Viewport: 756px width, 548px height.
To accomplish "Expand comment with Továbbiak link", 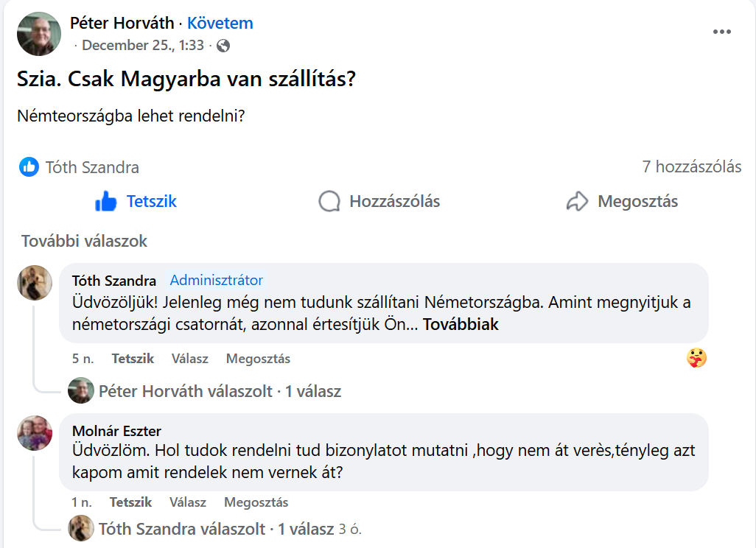I will coord(461,324).
